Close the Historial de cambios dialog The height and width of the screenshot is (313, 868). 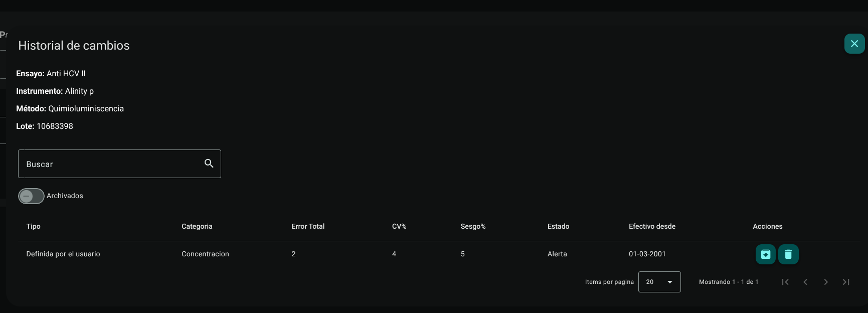pyautogui.click(x=854, y=44)
